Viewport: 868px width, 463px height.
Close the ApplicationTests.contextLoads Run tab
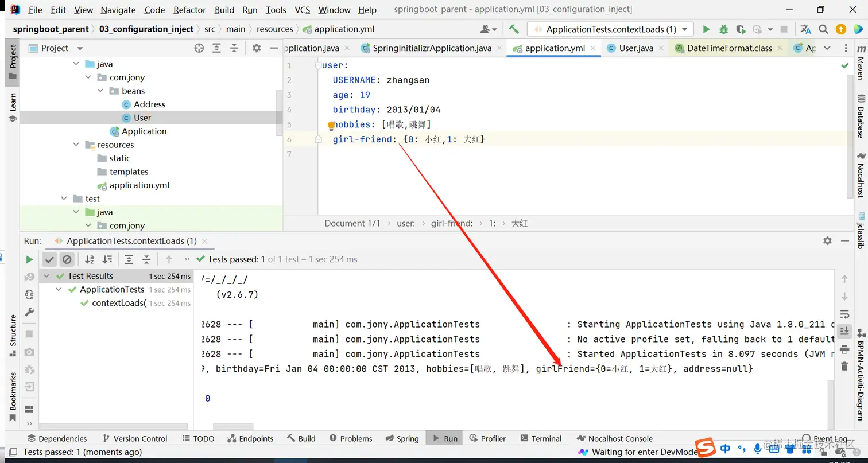(x=204, y=241)
